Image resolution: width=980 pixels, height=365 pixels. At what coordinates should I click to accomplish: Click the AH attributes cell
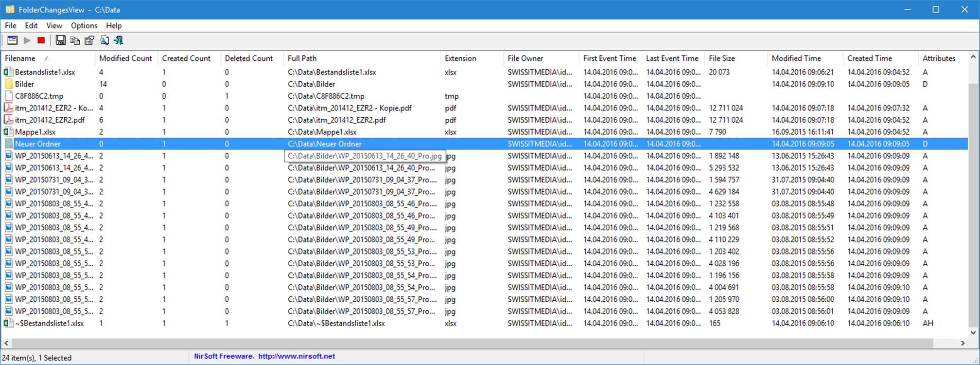pyautogui.click(x=928, y=323)
